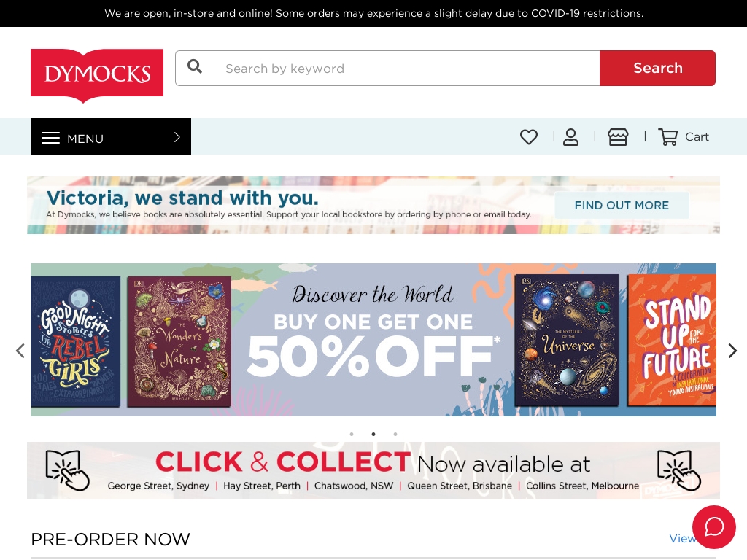Select the third carousel dot
The image size is (747, 560).
pyautogui.click(x=395, y=434)
